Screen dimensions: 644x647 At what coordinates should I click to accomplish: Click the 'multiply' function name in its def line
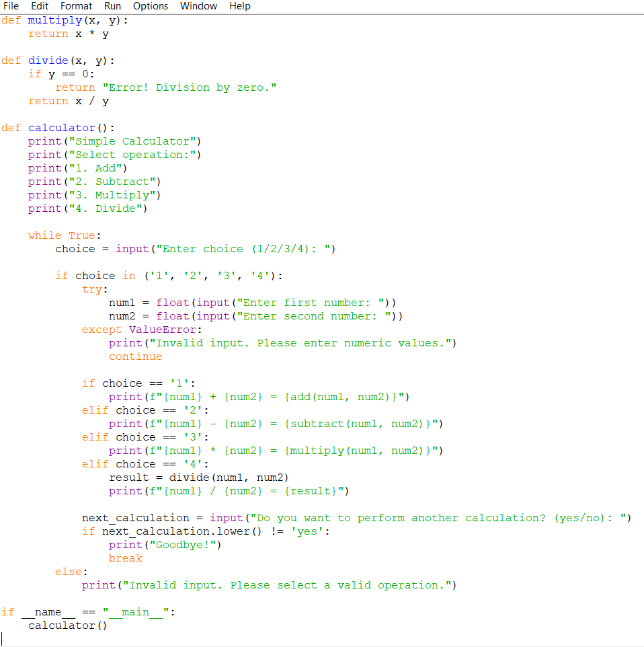point(54,20)
